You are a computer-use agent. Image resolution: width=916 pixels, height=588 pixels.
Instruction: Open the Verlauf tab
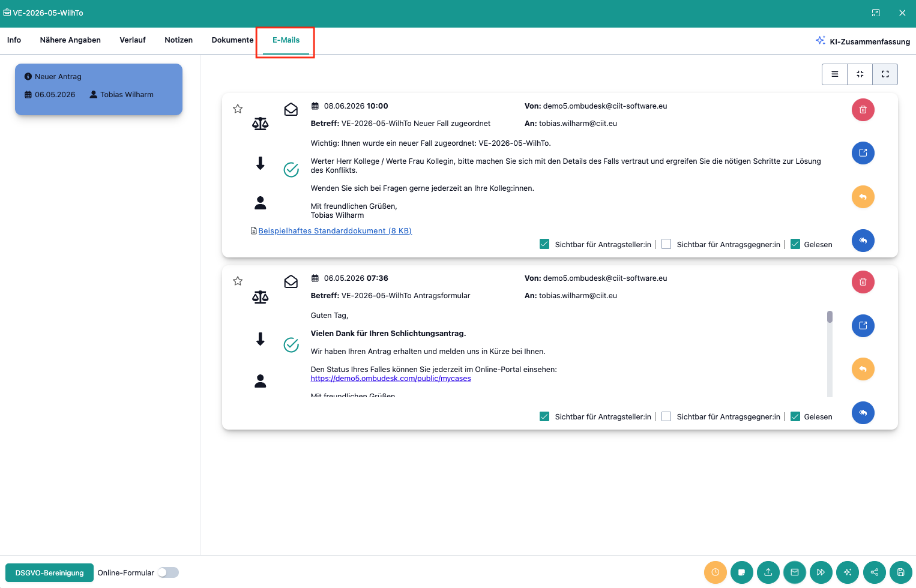(133, 40)
